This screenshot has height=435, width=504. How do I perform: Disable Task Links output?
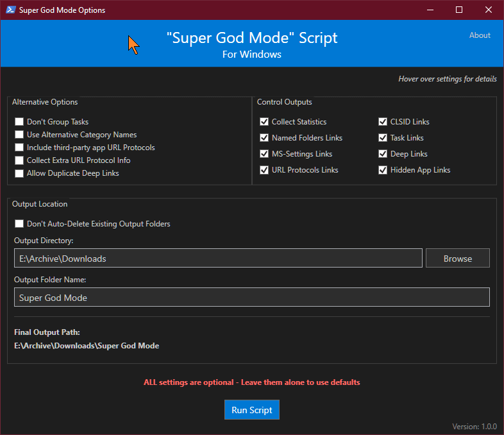point(383,137)
